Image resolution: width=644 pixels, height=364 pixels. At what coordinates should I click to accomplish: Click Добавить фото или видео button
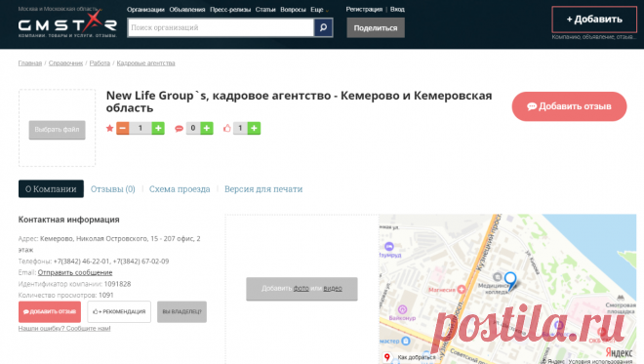click(302, 289)
